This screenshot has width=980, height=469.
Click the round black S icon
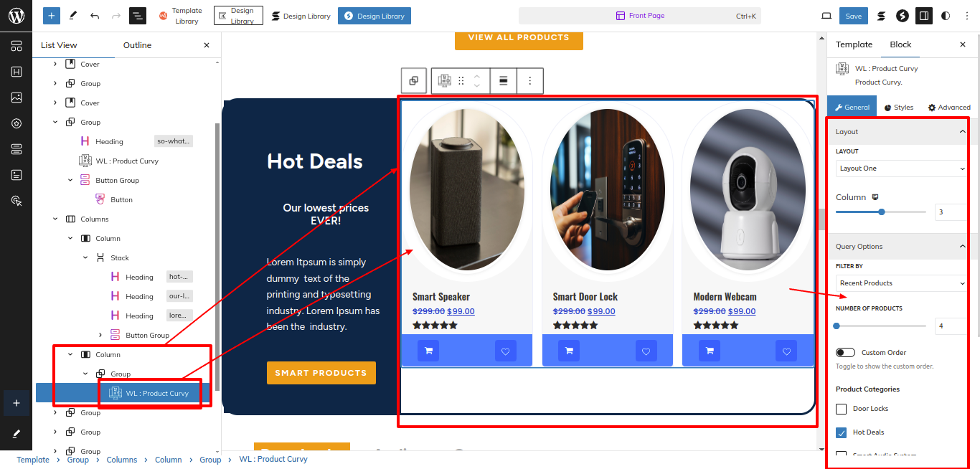point(903,16)
